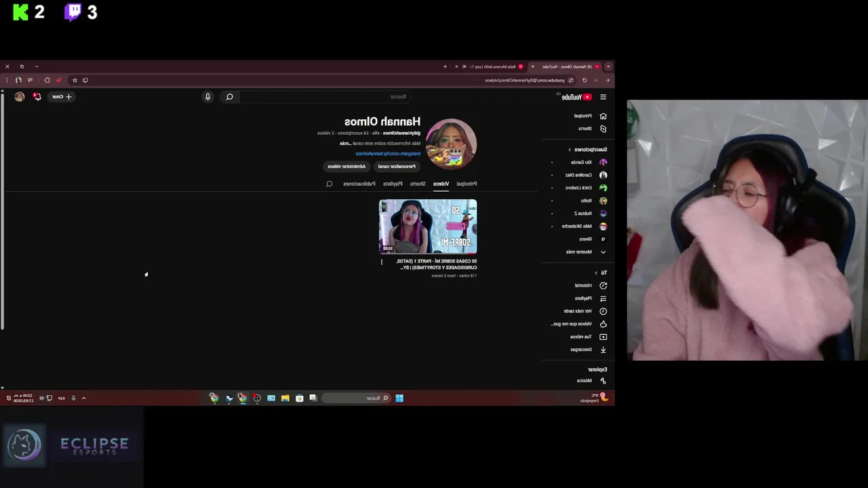Switch to the channel Playlists tab

click(x=393, y=184)
